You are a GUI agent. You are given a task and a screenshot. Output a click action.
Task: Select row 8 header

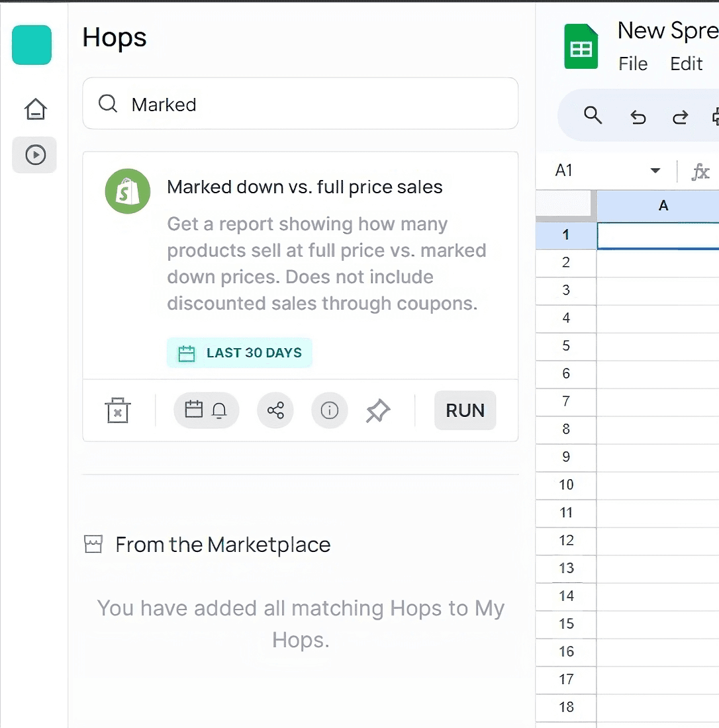[x=565, y=430]
